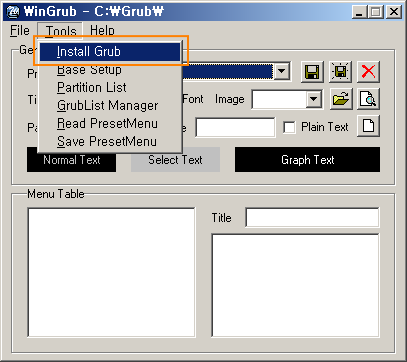The image size is (407, 362).
Task: Click the red X delete icon
Action: click(x=368, y=72)
